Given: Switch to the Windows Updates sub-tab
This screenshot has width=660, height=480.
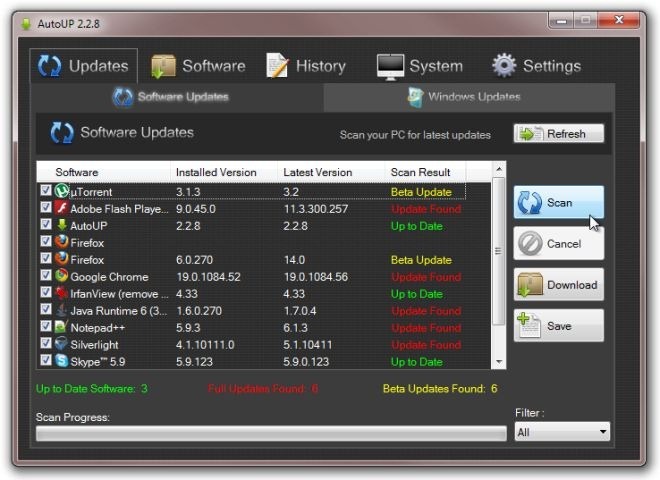Looking at the screenshot, I should pyautogui.click(x=469, y=97).
